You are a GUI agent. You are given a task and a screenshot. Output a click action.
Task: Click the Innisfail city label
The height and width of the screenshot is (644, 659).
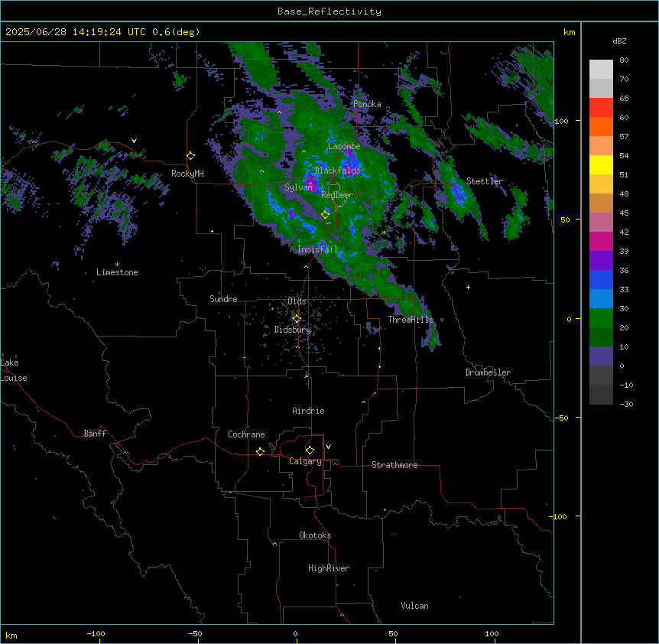(x=318, y=249)
